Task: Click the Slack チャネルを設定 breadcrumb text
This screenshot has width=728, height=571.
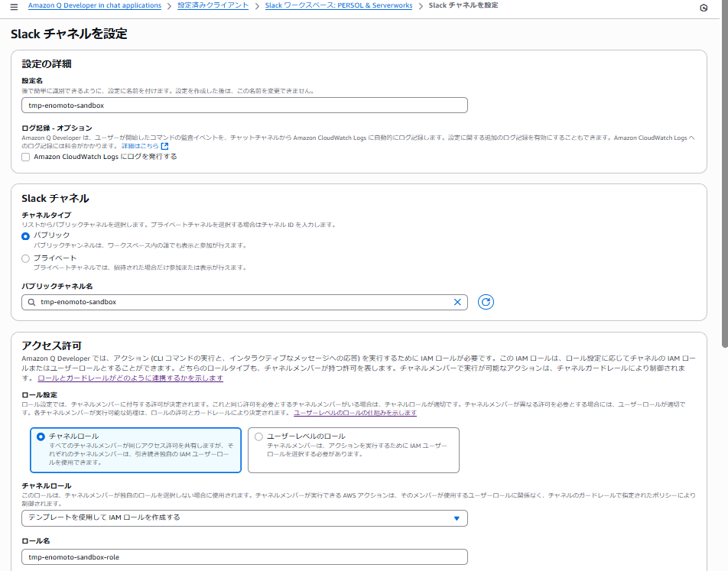Action: [463, 5]
